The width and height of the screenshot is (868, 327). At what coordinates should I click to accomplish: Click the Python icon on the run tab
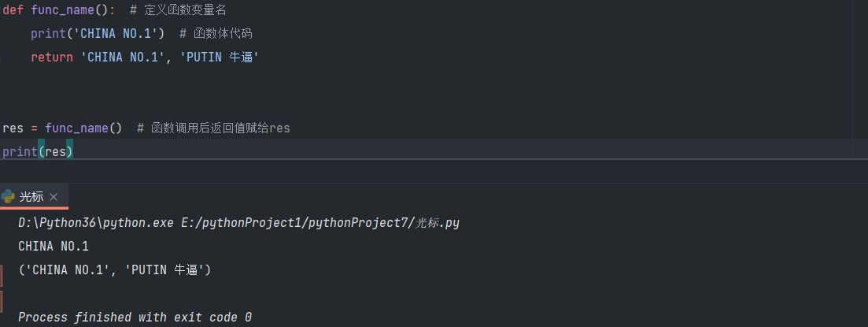click(9, 196)
